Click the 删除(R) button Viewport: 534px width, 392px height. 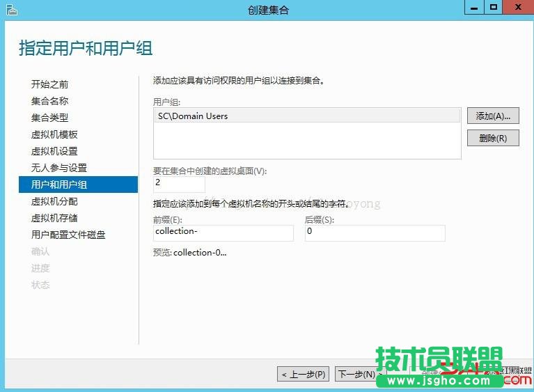pos(493,138)
